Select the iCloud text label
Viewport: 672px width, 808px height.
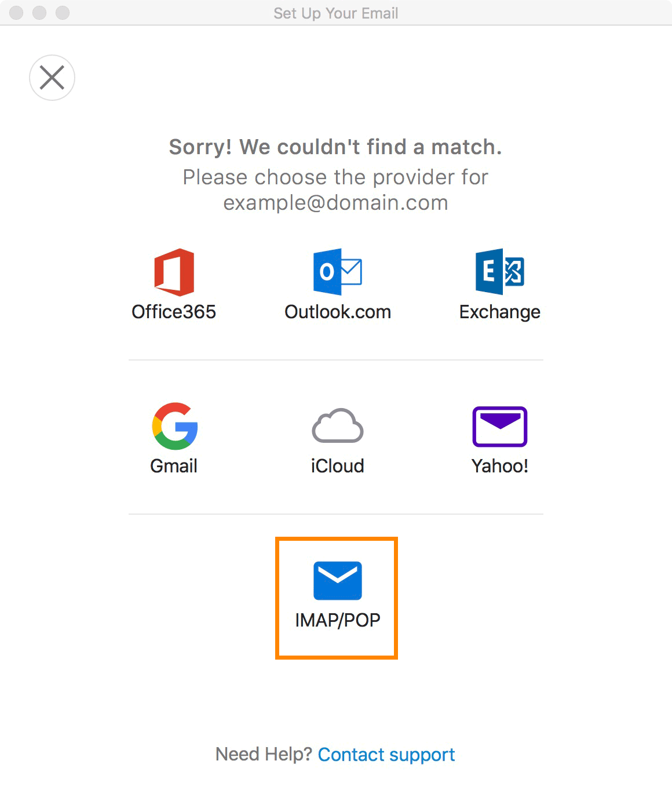338,466
